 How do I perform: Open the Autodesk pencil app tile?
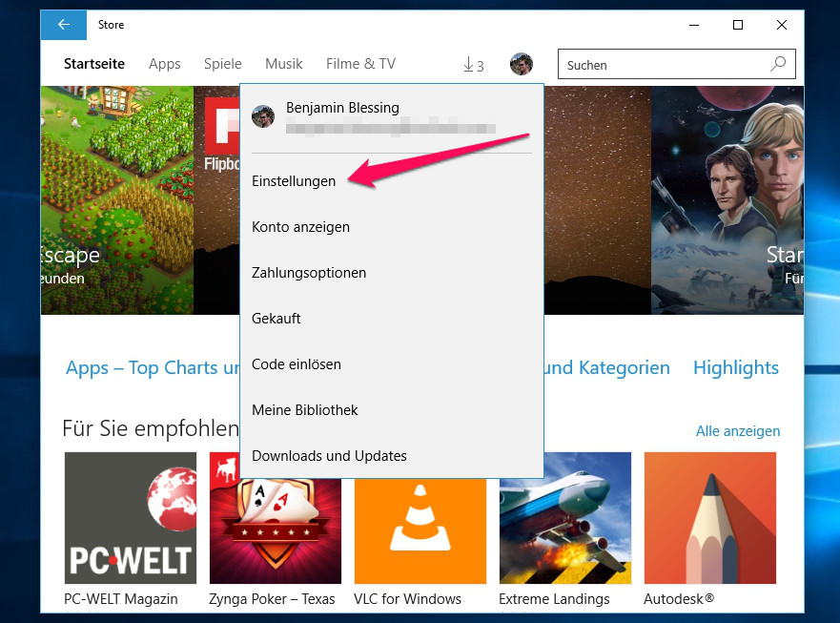tap(709, 518)
